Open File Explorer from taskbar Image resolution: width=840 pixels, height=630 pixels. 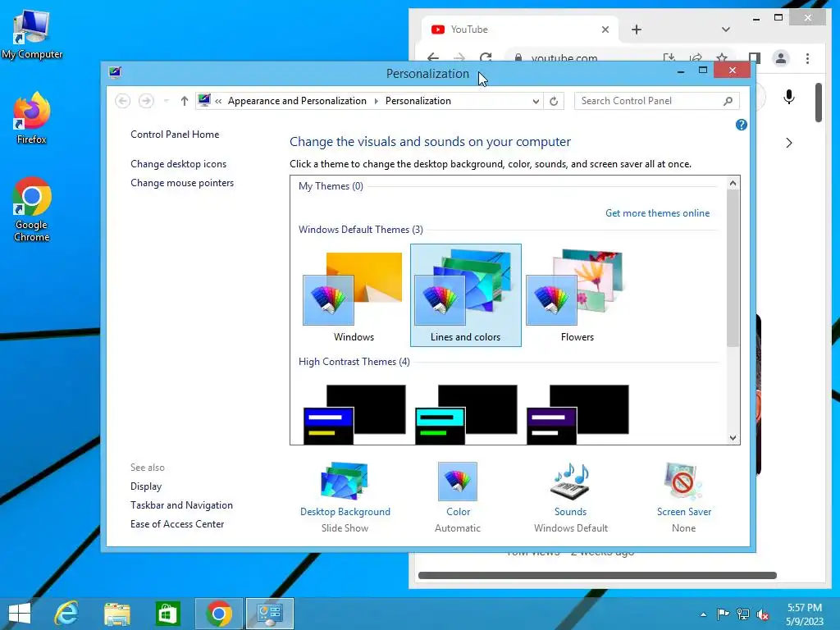pyautogui.click(x=116, y=614)
